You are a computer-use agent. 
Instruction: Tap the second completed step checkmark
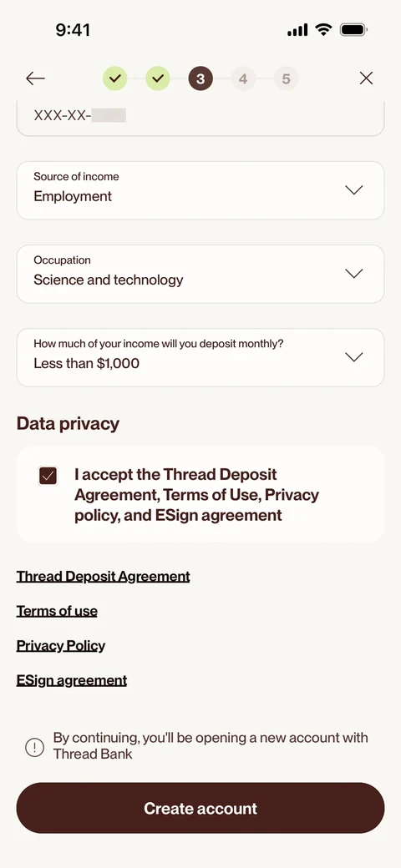pyautogui.click(x=158, y=78)
